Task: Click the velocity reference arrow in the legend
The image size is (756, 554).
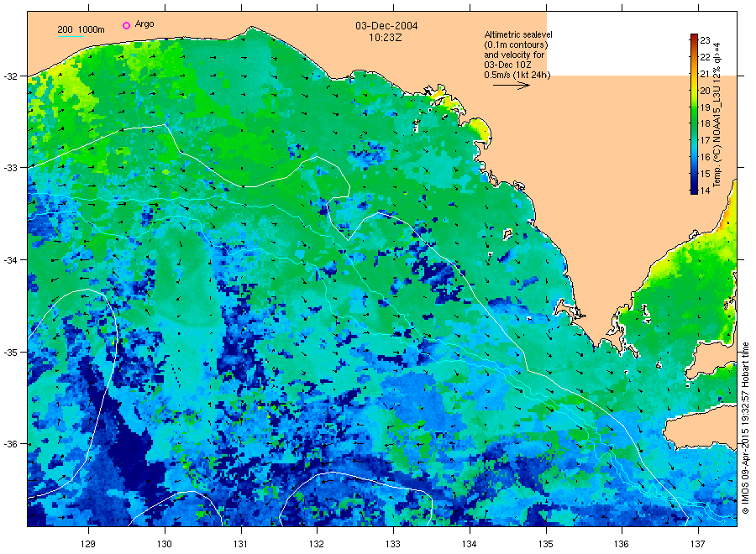Action: [x=511, y=86]
